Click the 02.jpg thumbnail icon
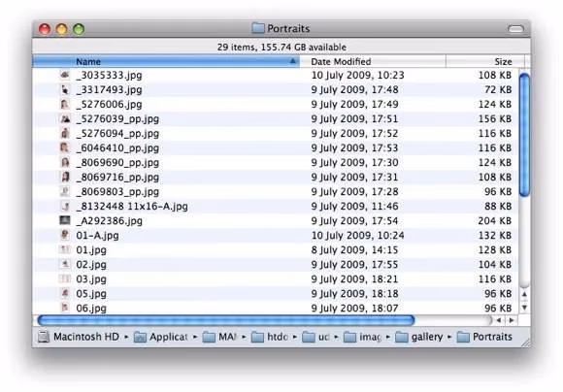563x392 pixels. click(x=65, y=264)
